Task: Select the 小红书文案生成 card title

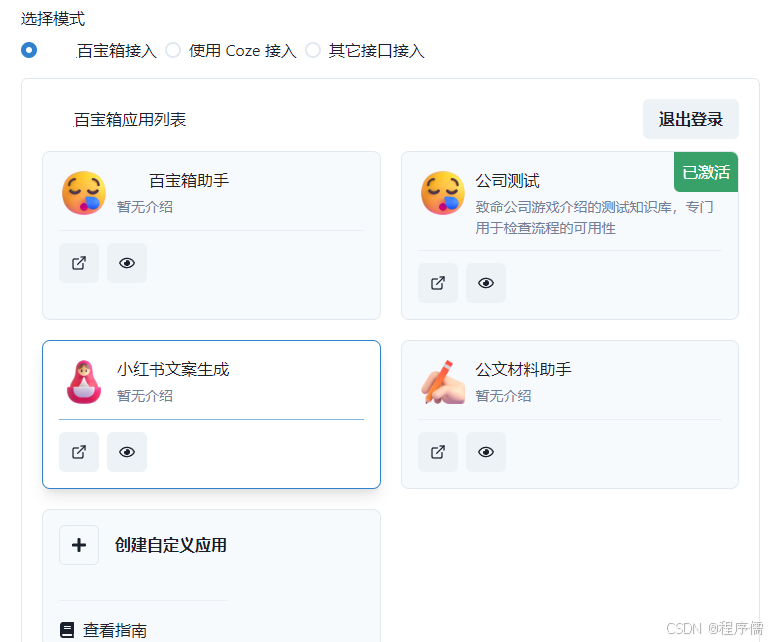Action: click(173, 369)
